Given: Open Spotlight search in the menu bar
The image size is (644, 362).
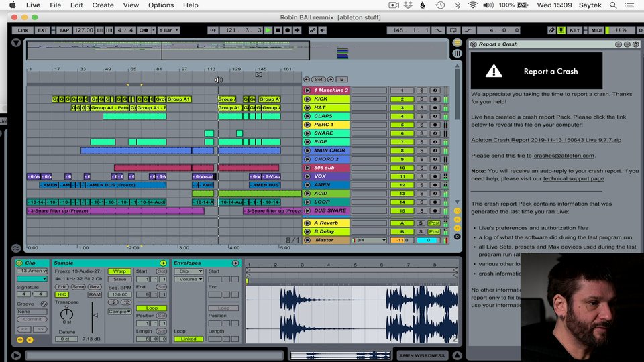Looking at the screenshot, I should (612, 5).
